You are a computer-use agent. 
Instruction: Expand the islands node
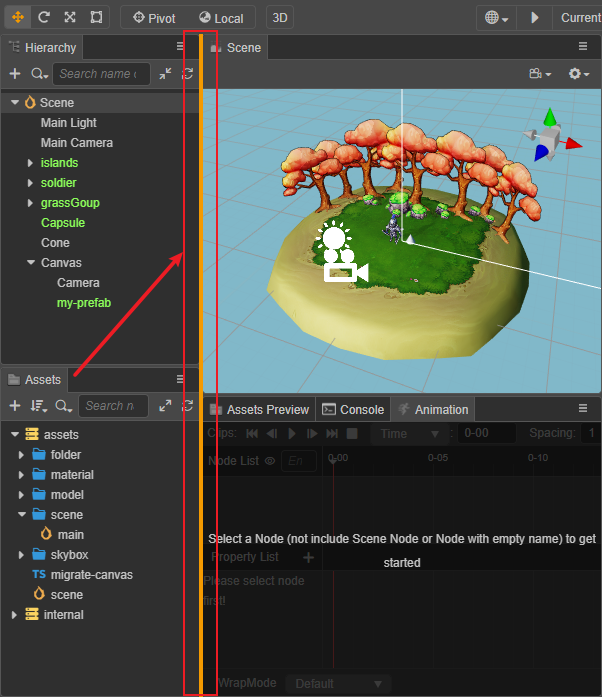[x=30, y=163]
